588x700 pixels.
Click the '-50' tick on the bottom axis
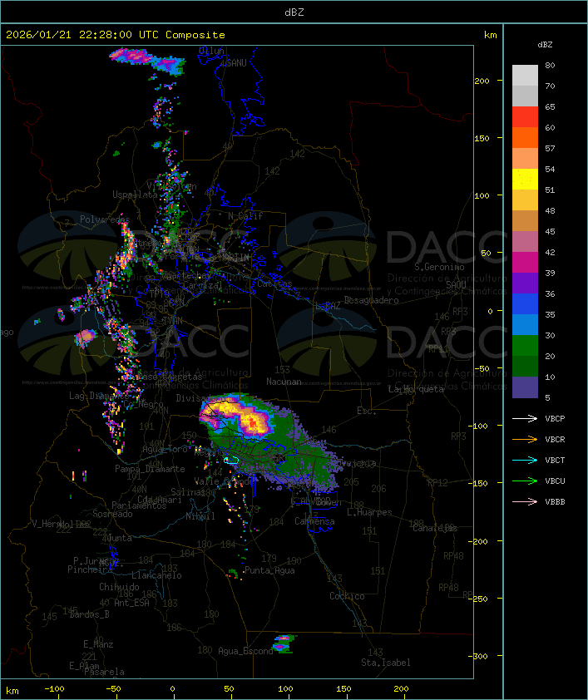[x=113, y=689]
